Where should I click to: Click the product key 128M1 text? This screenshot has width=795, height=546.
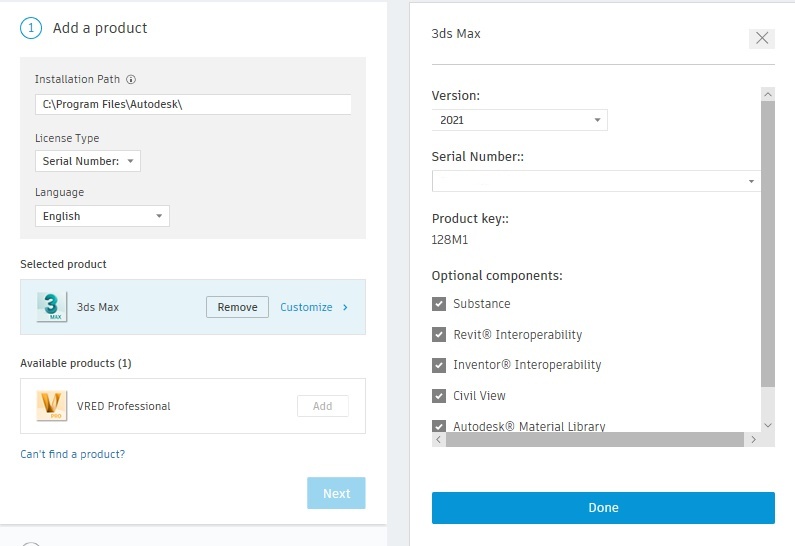450,240
